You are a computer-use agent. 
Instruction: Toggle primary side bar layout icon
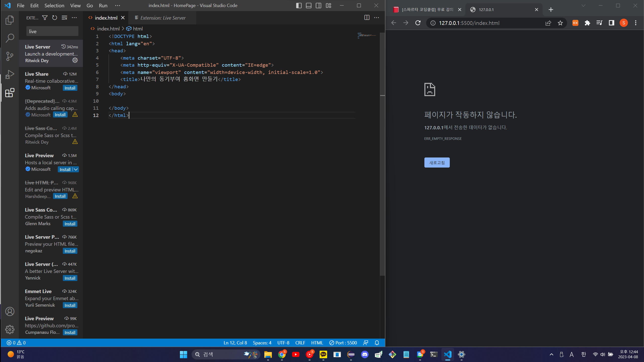[x=299, y=6]
